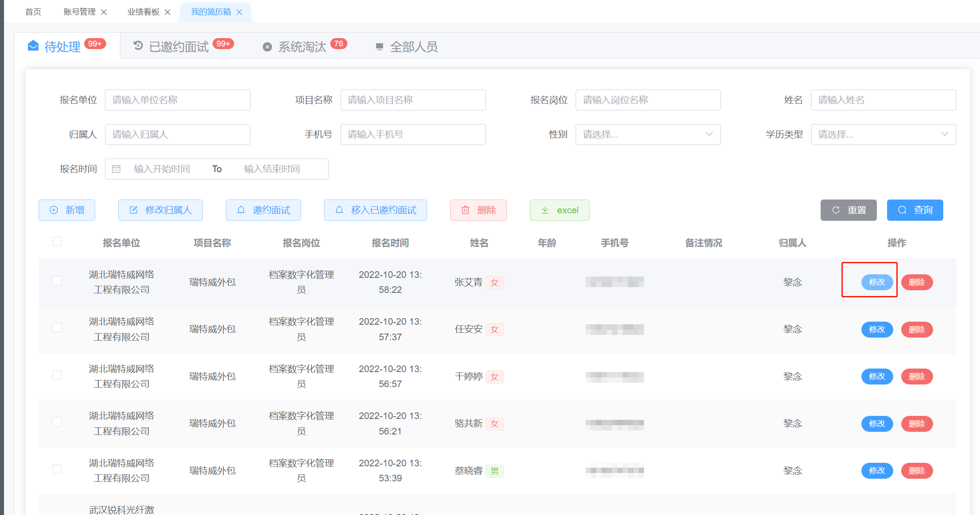Focus the 姓名 input field
The height and width of the screenshot is (515, 980).
coord(883,100)
